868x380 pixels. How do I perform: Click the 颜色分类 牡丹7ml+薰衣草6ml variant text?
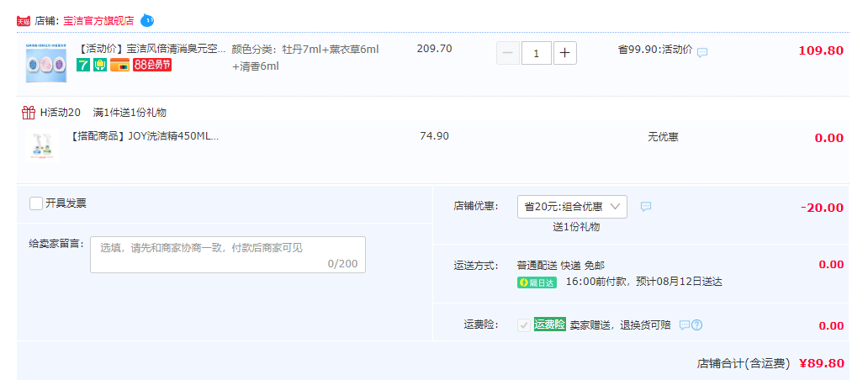pos(305,57)
